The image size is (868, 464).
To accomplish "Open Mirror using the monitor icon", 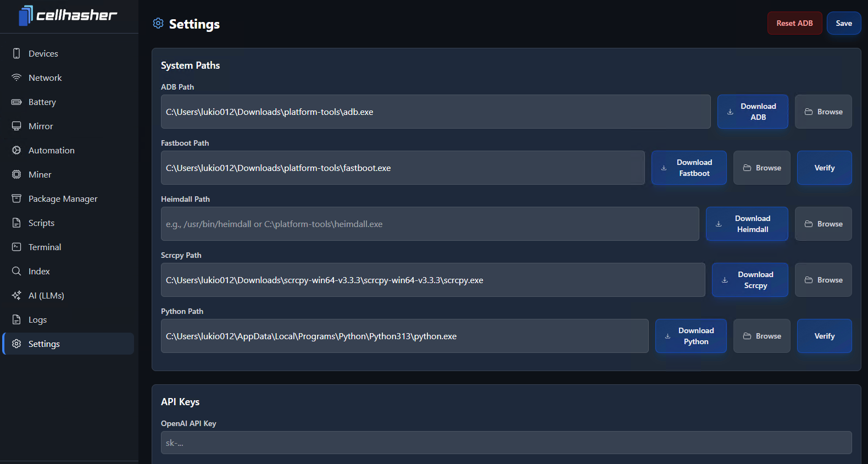I will 16,126.
